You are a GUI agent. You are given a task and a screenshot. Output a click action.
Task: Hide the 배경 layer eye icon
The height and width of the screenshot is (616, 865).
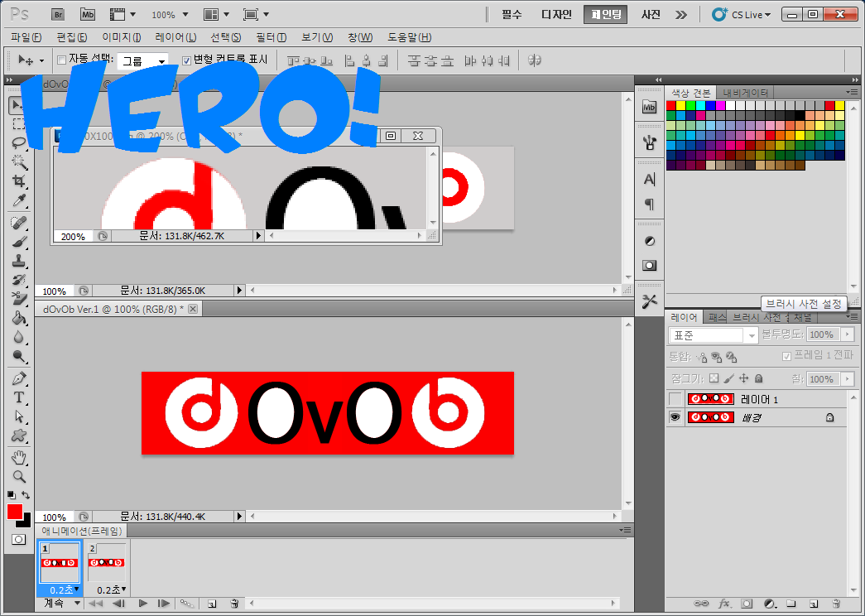tap(675, 417)
